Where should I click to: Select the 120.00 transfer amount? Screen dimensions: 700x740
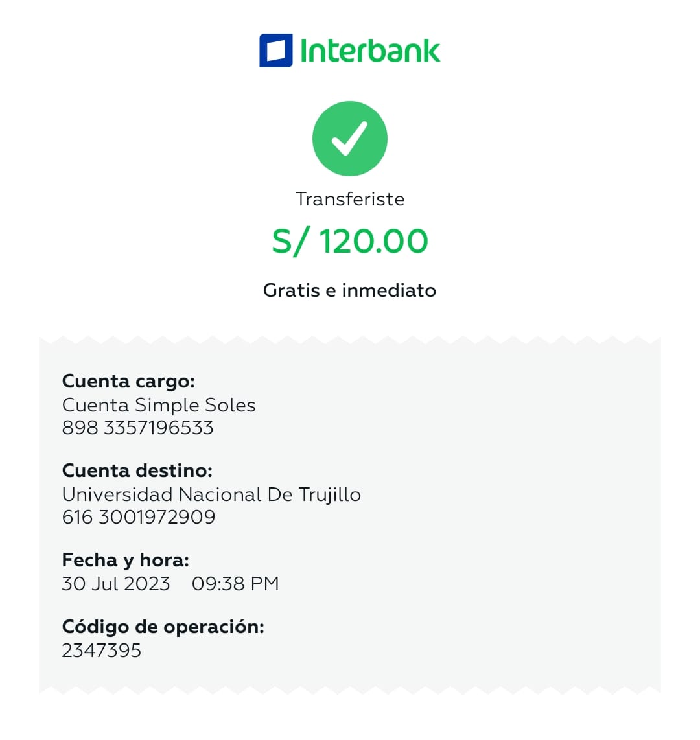click(x=373, y=242)
